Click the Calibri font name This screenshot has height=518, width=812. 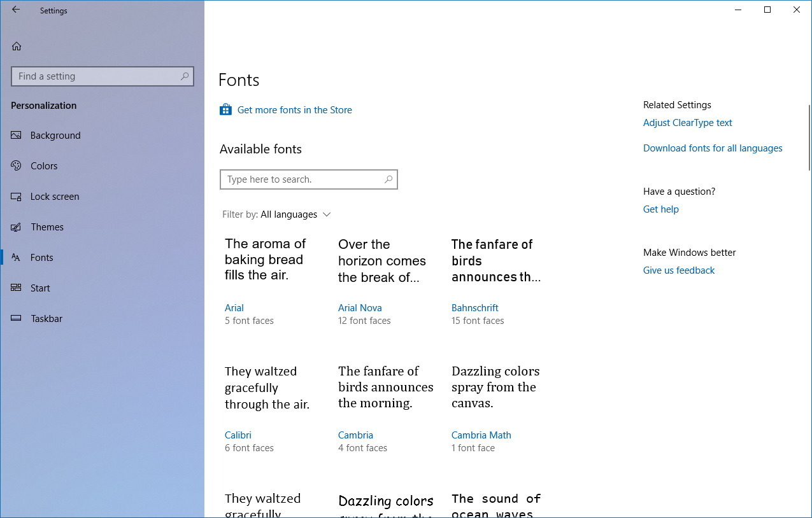[238, 435]
